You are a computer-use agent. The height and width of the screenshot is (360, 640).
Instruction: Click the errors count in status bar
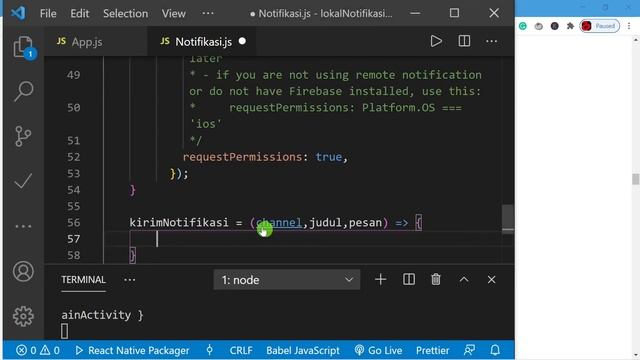coord(26,350)
